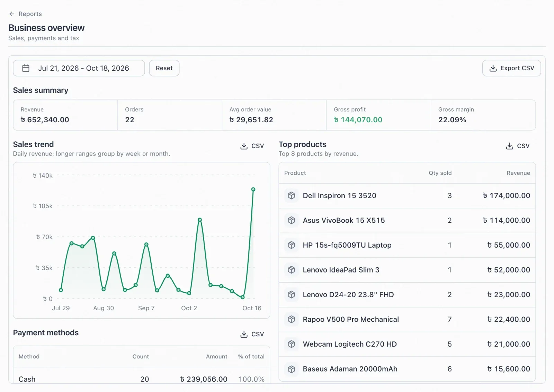554x392 pixels.
Task: Click the Orders count 22
Action: click(130, 120)
